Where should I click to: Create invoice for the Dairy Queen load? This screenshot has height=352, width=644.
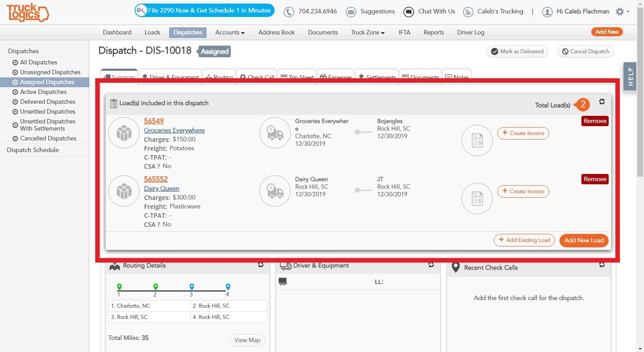(x=523, y=191)
